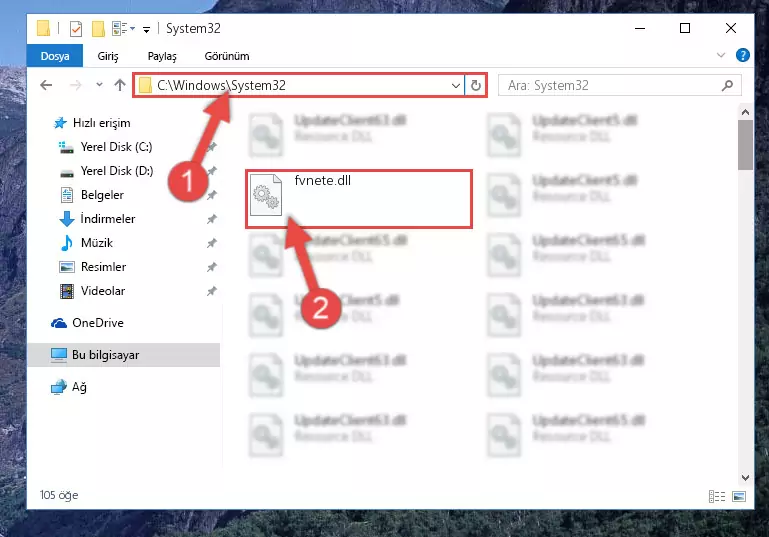Go up one folder level arrow
This screenshot has height=537, width=769.
[x=120, y=85]
